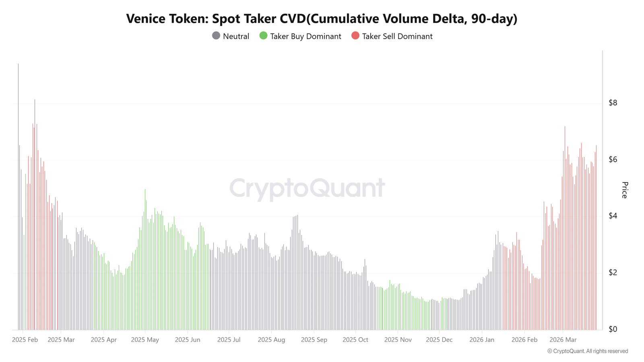
Task: Select the $6 price axis label
Action: tap(613, 160)
